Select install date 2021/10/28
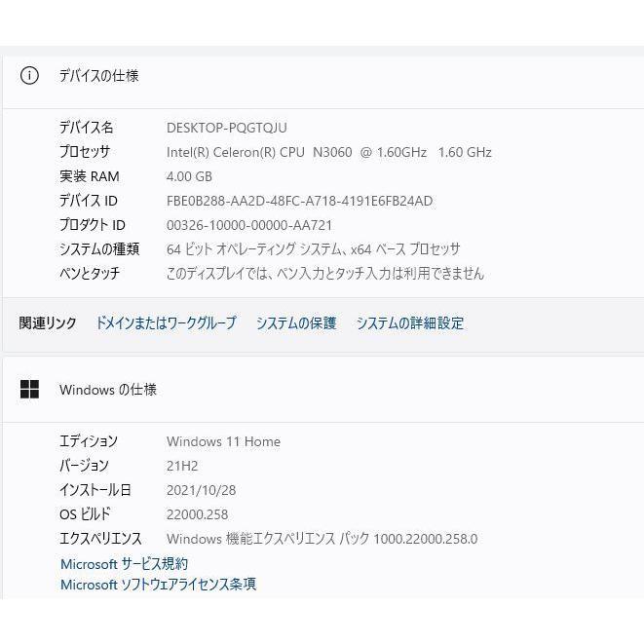Viewport: 644px width, 644px height. click(202, 490)
